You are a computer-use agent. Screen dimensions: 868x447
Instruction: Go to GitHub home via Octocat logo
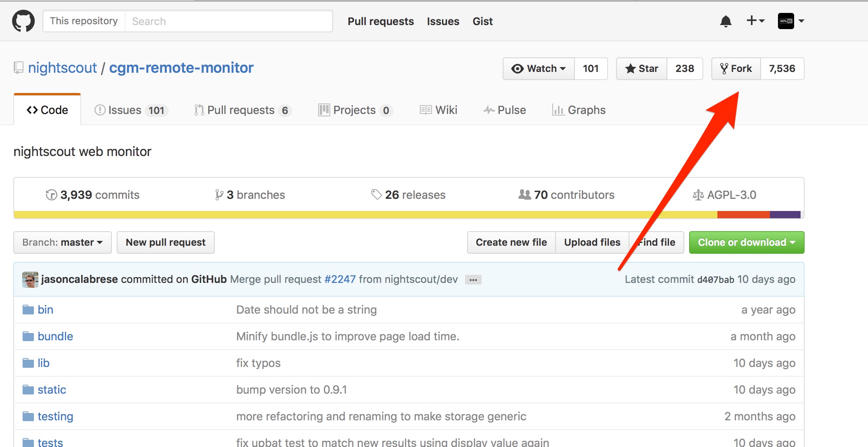click(23, 21)
